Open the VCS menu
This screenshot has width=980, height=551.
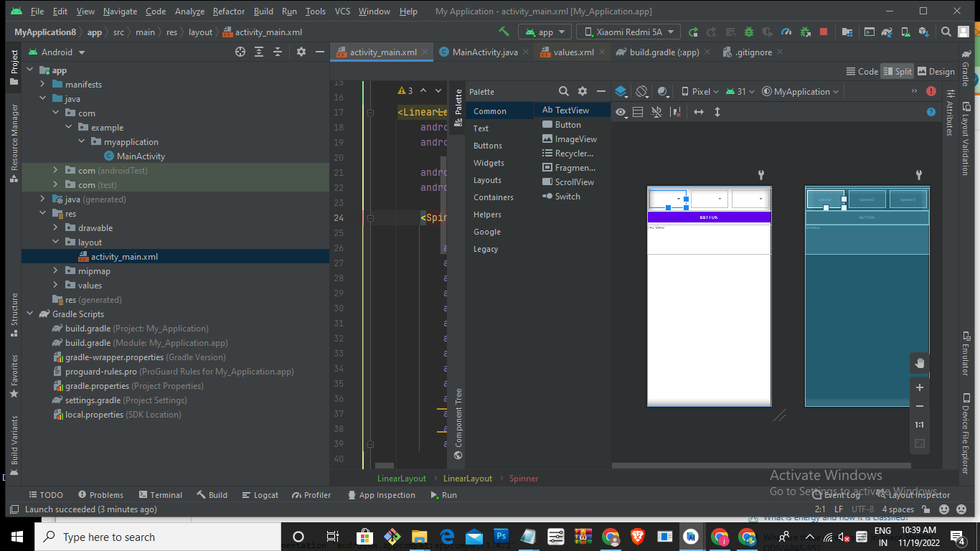pyautogui.click(x=343, y=11)
